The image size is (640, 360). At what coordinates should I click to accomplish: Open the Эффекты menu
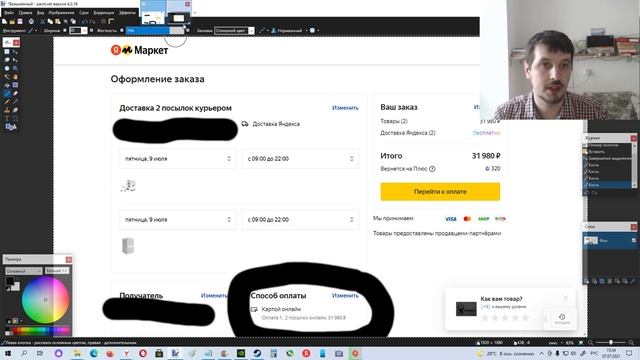(x=127, y=13)
